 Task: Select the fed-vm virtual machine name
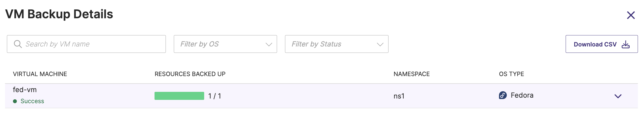25,90
